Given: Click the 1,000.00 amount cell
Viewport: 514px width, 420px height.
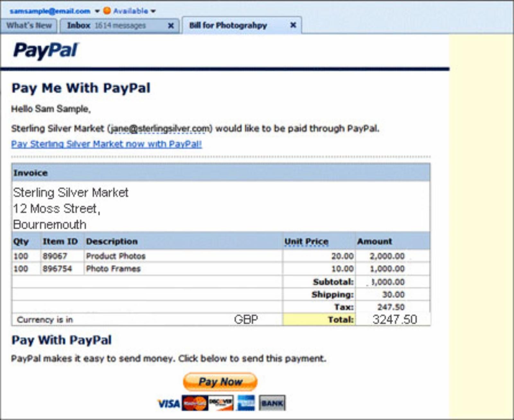Looking at the screenshot, I should [x=387, y=268].
